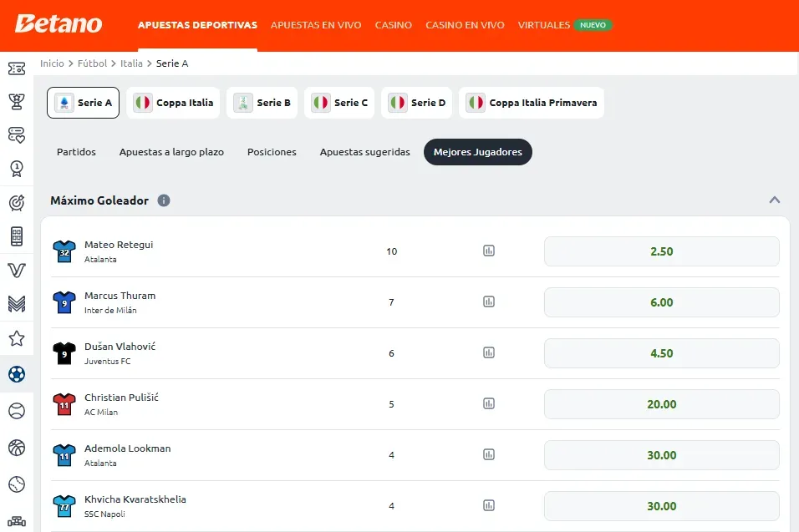Open the V virtuals icon in sidebar

pyautogui.click(x=17, y=271)
